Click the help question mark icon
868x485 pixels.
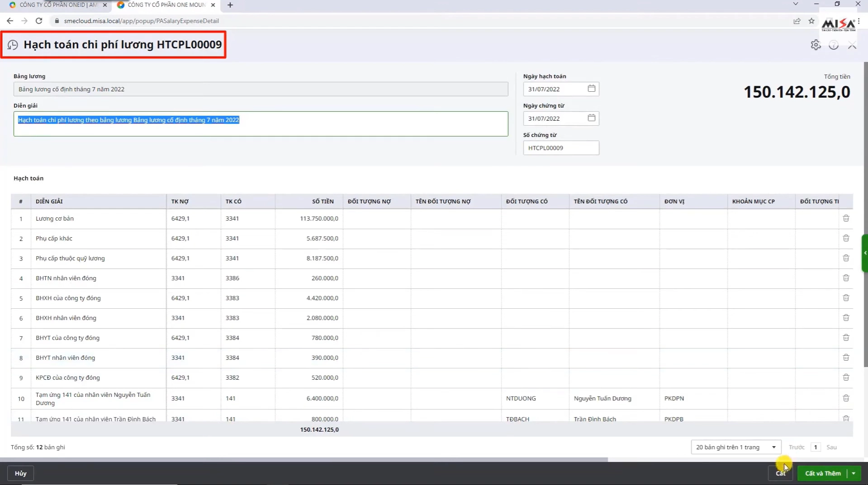pos(834,45)
